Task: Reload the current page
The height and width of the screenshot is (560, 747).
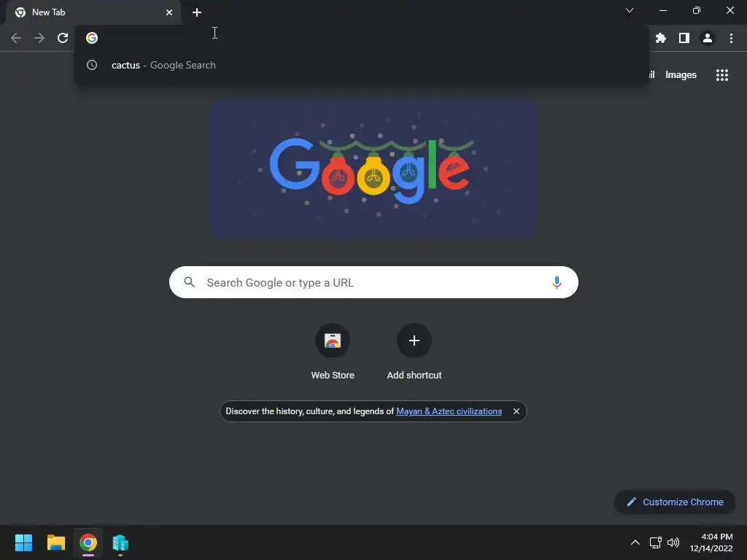Action: coord(63,38)
